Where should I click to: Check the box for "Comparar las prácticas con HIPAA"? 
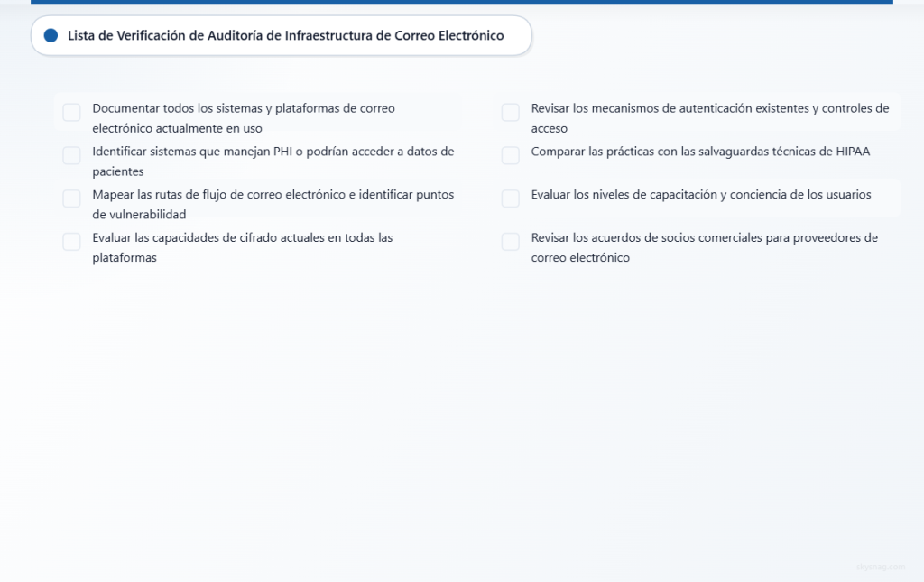(x=510, y=155)
